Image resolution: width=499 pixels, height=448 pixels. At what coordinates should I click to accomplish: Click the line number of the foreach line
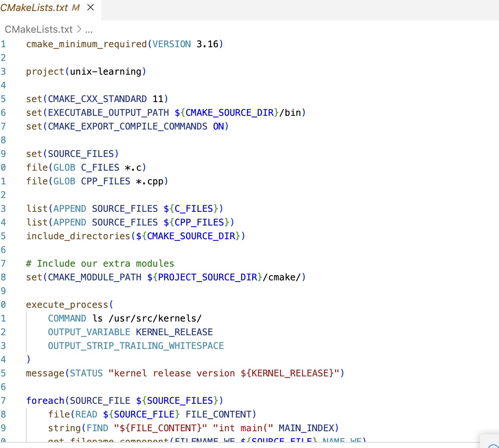pos(3,401)
